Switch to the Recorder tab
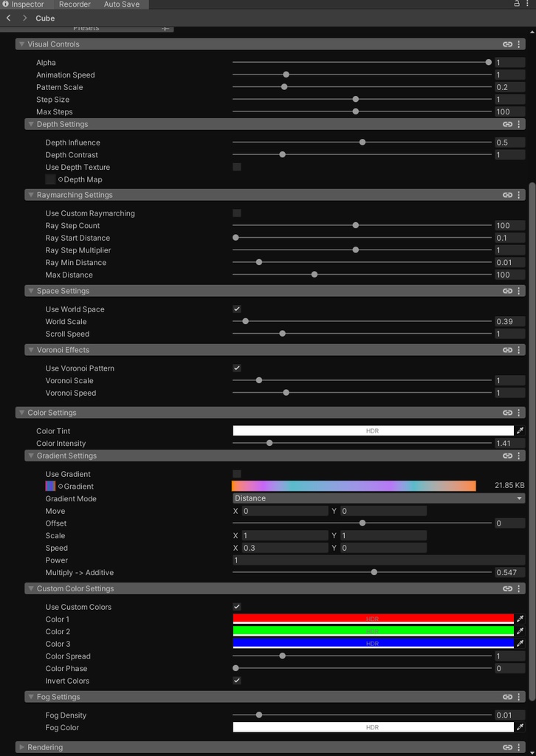 [x=75, y=4]
